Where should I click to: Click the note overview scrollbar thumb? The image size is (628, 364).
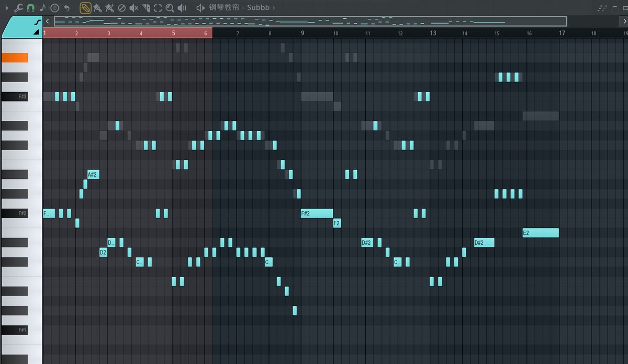310,21
